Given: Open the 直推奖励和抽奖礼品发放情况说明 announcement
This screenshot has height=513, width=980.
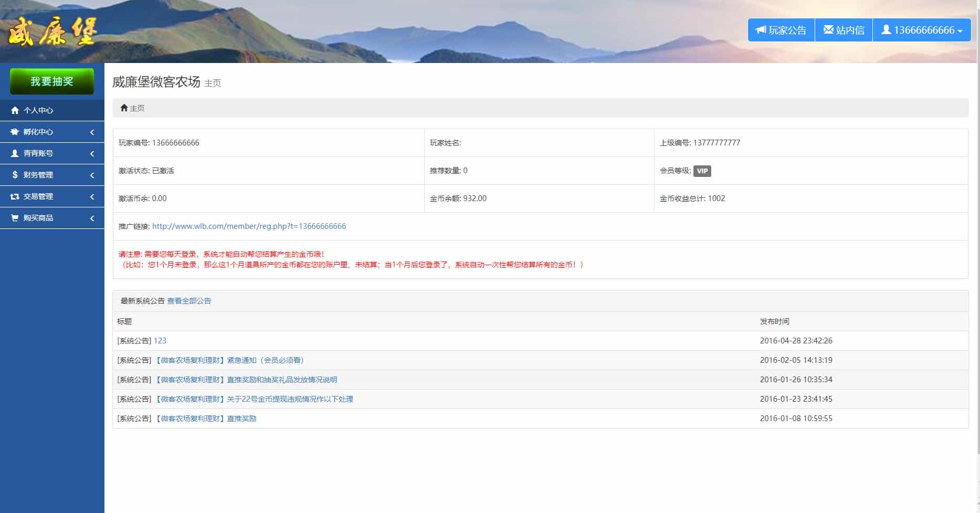Looking at the screenshot, I should click(x=246, y=380).
